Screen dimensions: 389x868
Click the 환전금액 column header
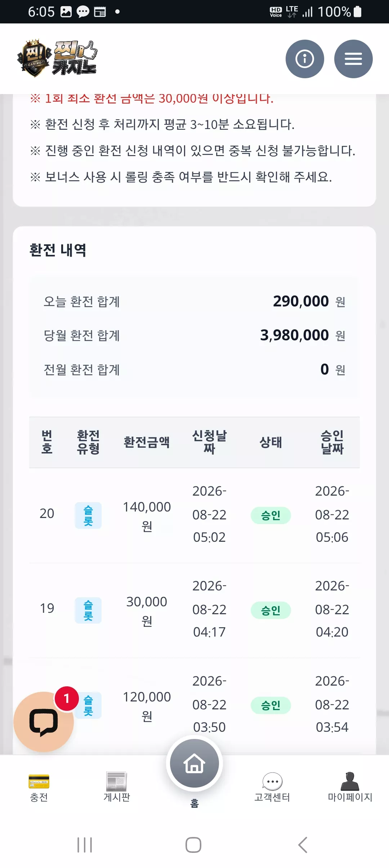click(147, 442)
